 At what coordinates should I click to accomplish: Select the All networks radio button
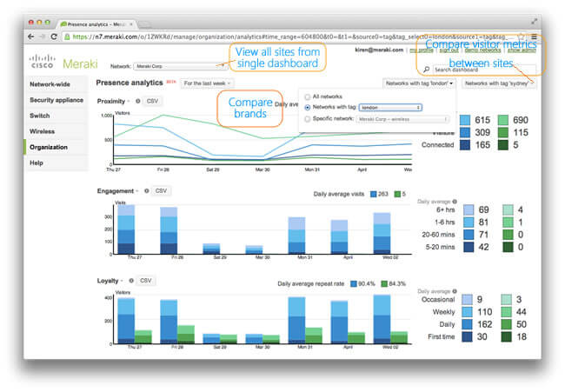pos(308,97)
